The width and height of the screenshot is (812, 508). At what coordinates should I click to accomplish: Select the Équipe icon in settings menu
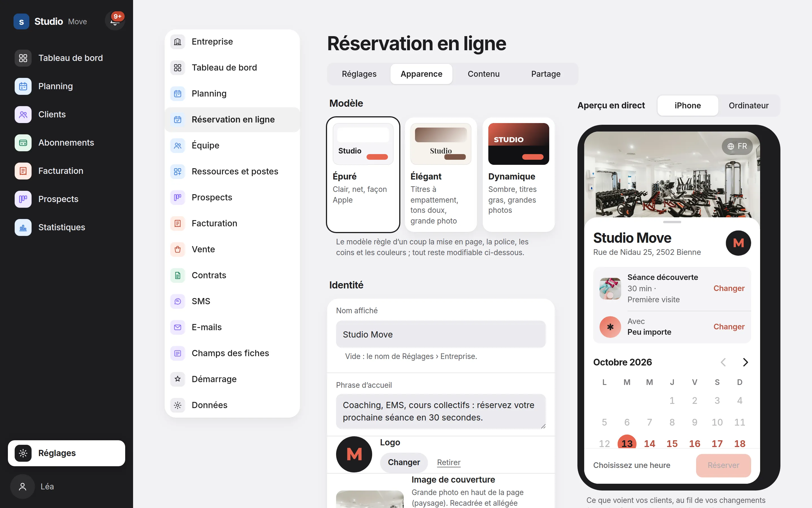[178, 145]
